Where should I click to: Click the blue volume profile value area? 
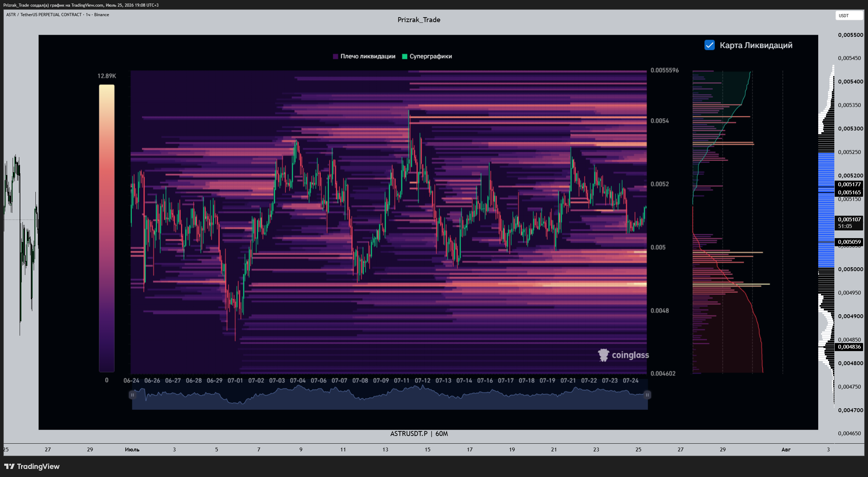(x=826, y=210)
